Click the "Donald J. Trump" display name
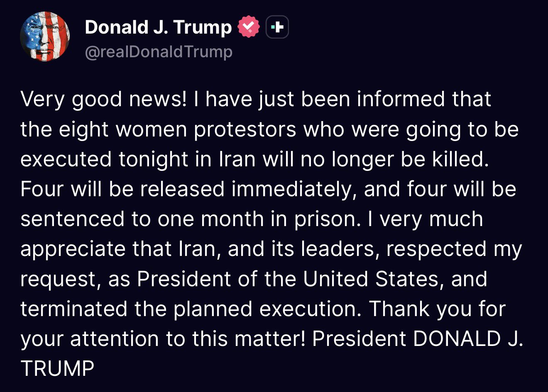The image size is (548, 392). 158,27
